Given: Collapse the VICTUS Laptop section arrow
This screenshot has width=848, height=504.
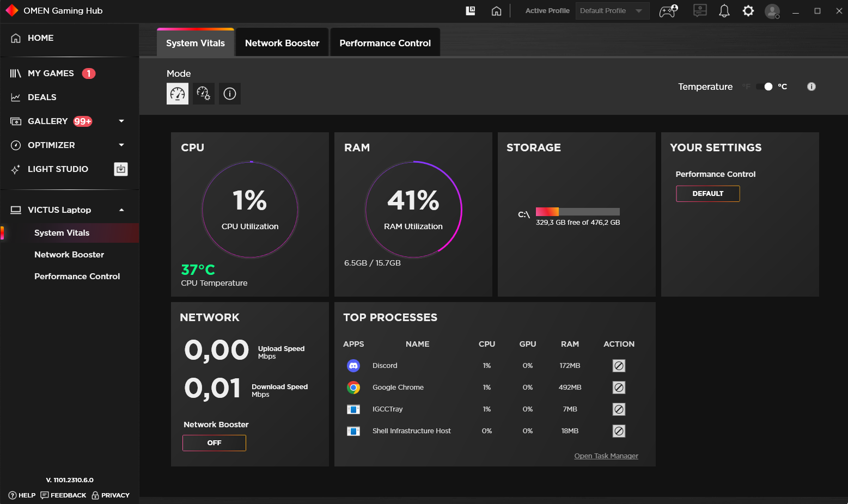Looking at the screenshot, I should pos(121,210).
